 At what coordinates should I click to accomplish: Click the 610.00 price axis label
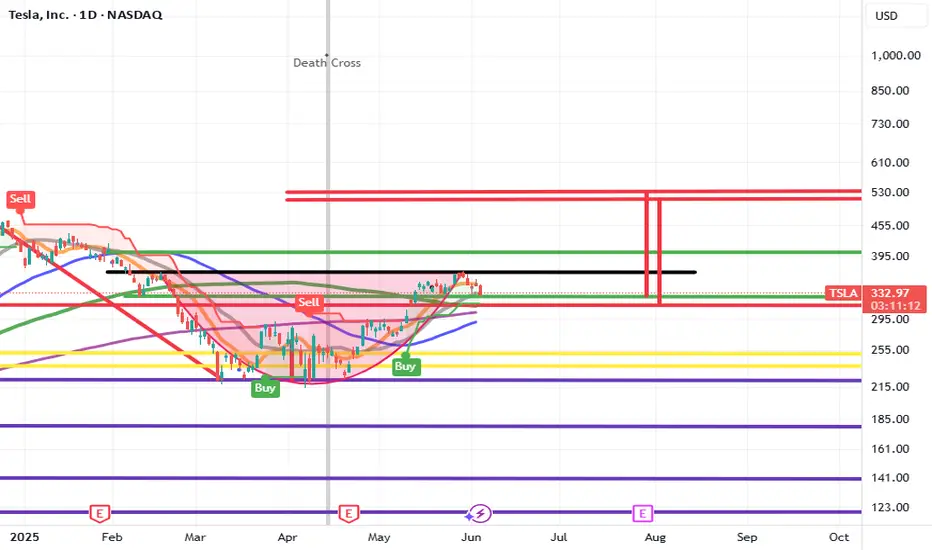tap(890, 162)
